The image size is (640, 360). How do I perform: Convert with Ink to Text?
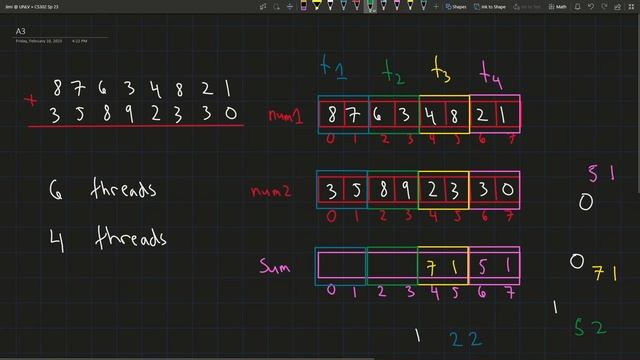coord(527,7)
